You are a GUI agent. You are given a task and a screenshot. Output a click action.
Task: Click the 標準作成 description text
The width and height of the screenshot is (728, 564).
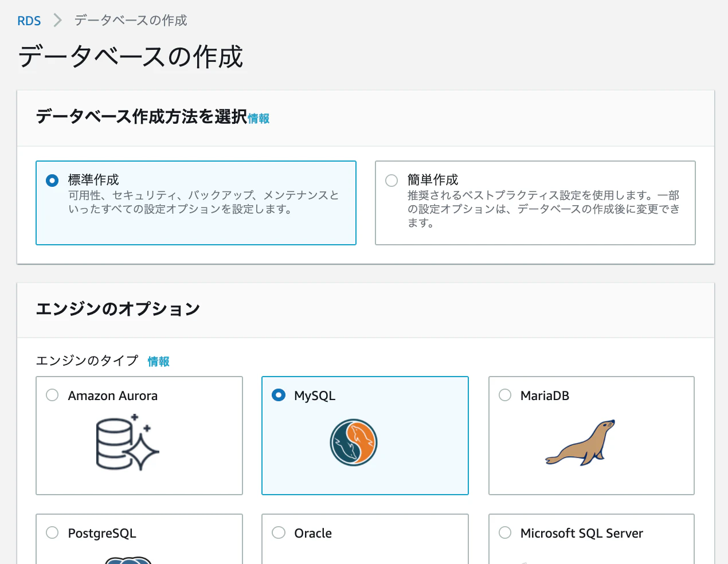(x=203, y=202)
